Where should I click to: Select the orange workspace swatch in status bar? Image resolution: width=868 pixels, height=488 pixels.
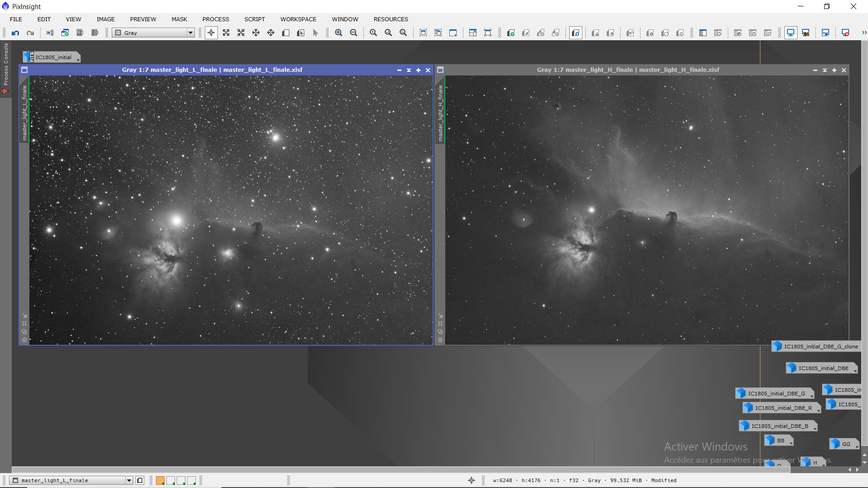point(160,480)
